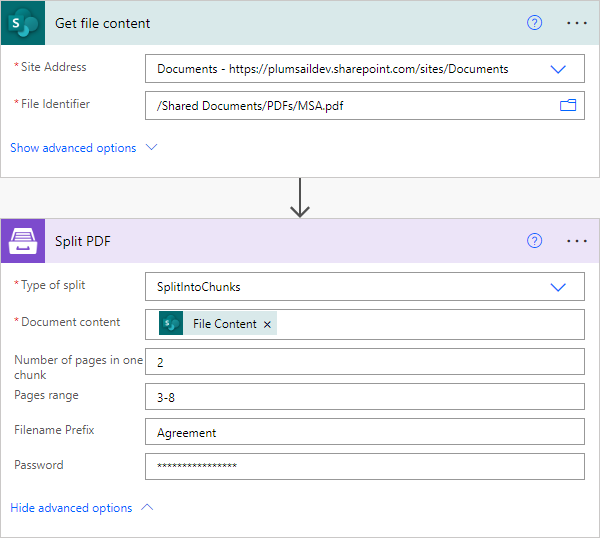
Task: Click the SharePoint icon on Get file content
Action: [23, 23]
